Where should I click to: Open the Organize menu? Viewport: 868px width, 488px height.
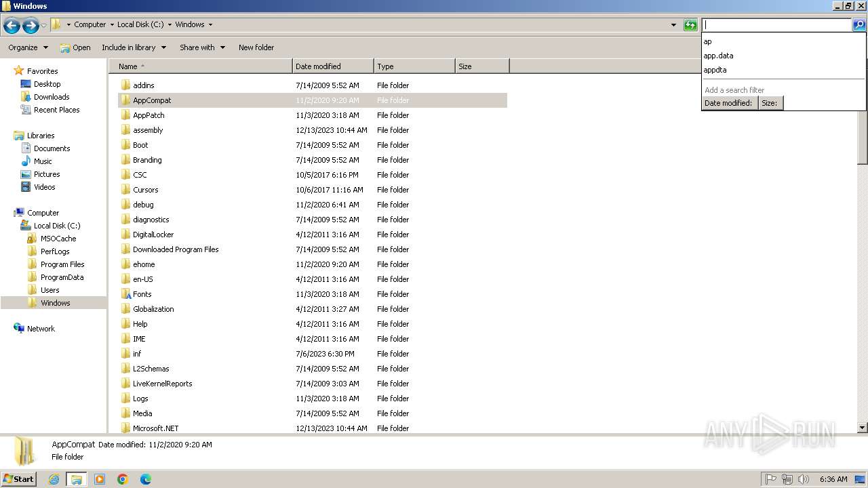pyautogui.click(x=28, y=47)
